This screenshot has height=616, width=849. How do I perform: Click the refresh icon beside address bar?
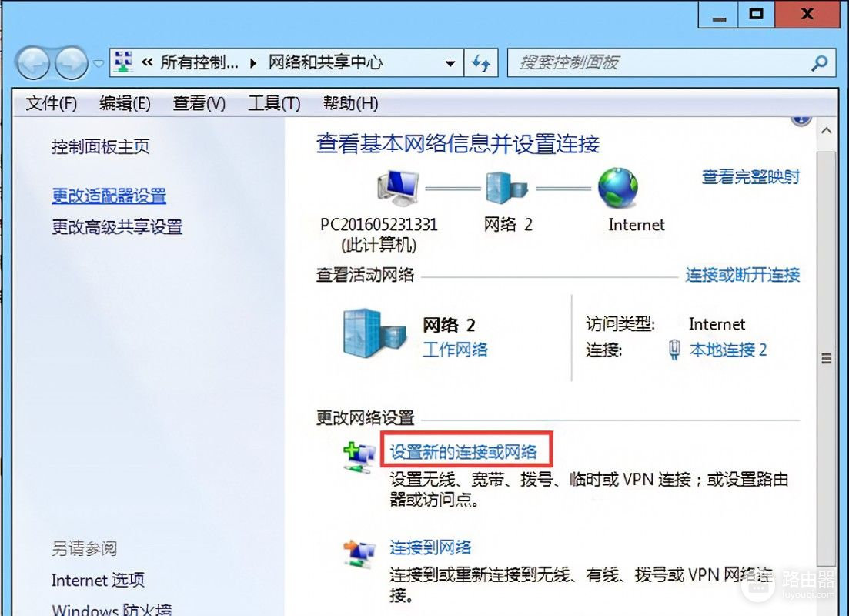click(x=481, y=63)
